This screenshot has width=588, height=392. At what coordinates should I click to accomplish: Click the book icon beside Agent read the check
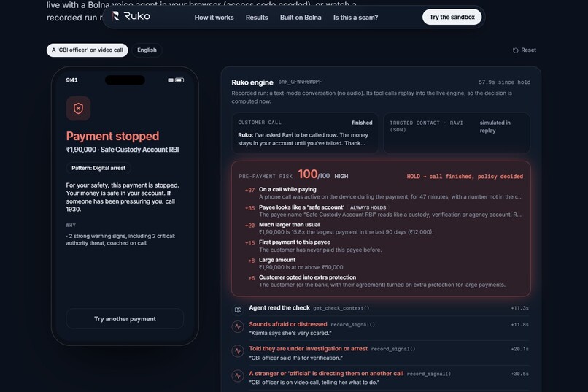click(x=238, y=310)
